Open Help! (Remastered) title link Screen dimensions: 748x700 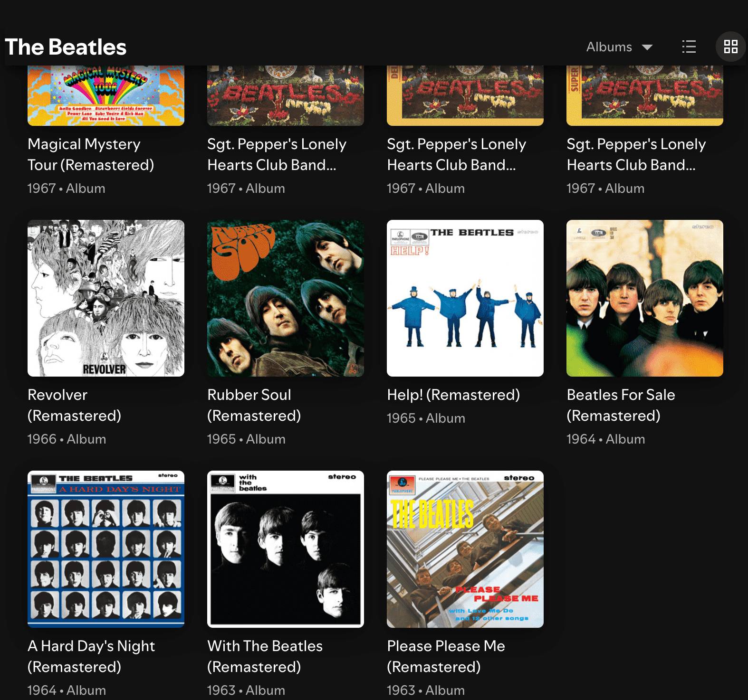[x=453, y=395]
